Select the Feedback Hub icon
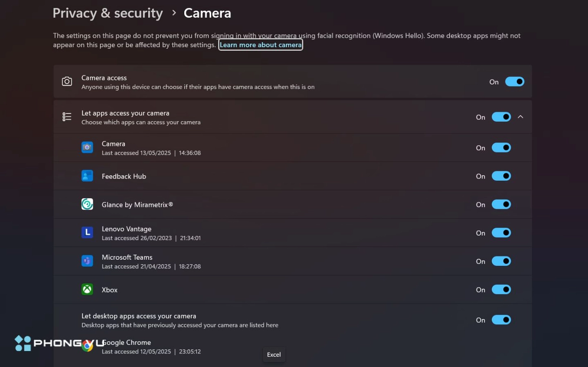The width and height of the screenshot is (588, 367). 87,176
